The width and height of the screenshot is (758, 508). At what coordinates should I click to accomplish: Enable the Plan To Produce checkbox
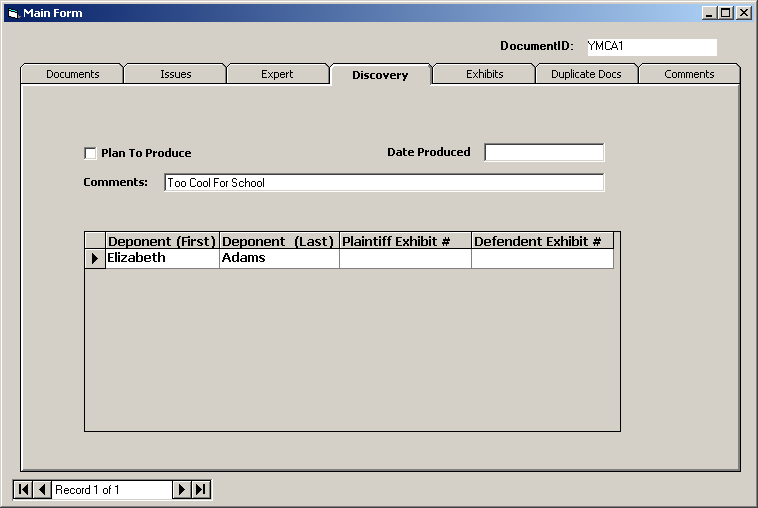[x=90, y=153]
